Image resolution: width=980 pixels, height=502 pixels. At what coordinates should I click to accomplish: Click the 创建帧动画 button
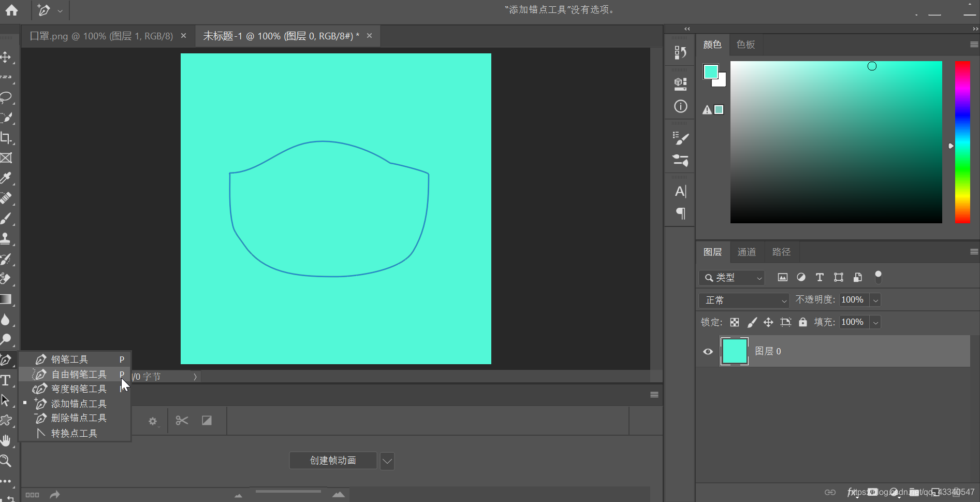[x=333, y=461]
